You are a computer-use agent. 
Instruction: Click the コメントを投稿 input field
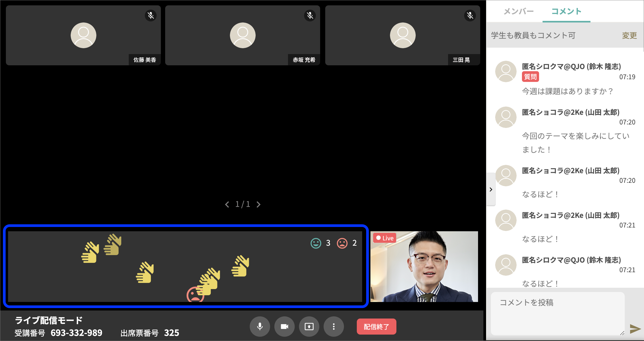point(558,313)
